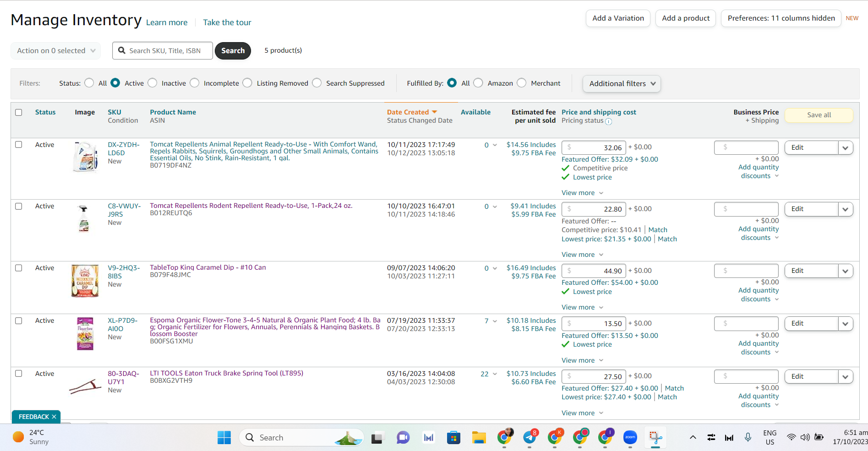
Task: Set Fulfilled By filter to Merchant
Action: tap(522, 83)
